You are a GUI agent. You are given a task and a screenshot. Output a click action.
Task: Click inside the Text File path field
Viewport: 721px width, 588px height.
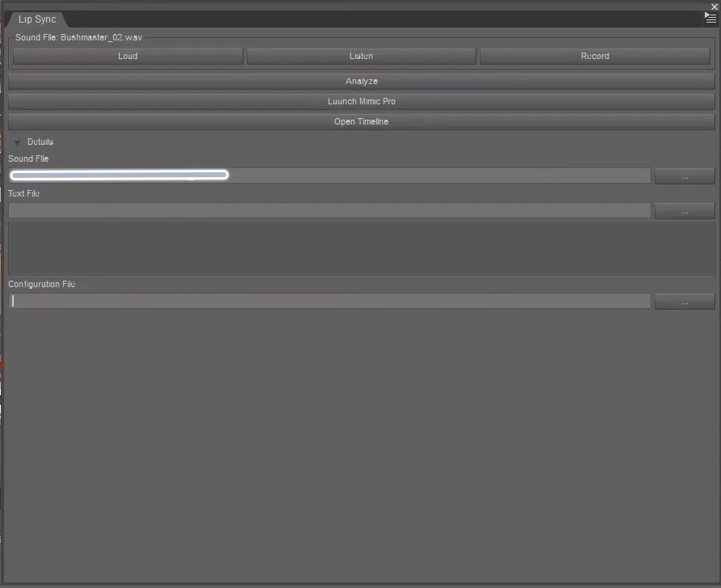tap(324, 210)
